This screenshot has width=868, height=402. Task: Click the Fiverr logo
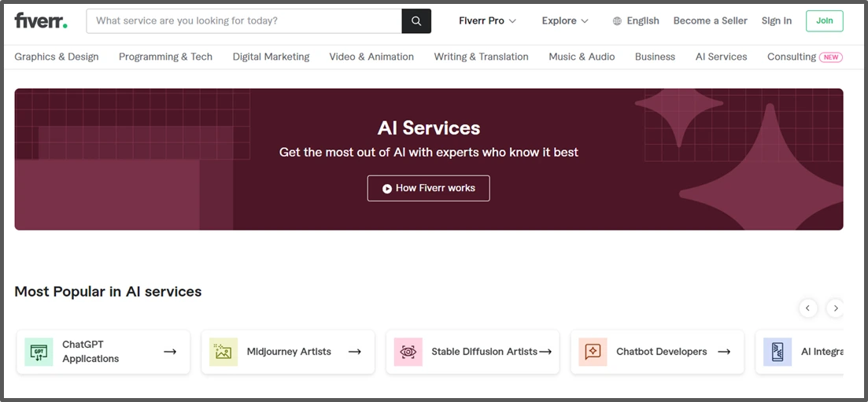(41, 21)
